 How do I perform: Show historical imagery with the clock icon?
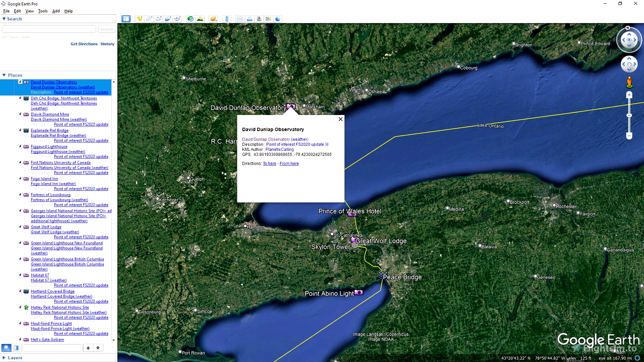click(x=190, y=18)
